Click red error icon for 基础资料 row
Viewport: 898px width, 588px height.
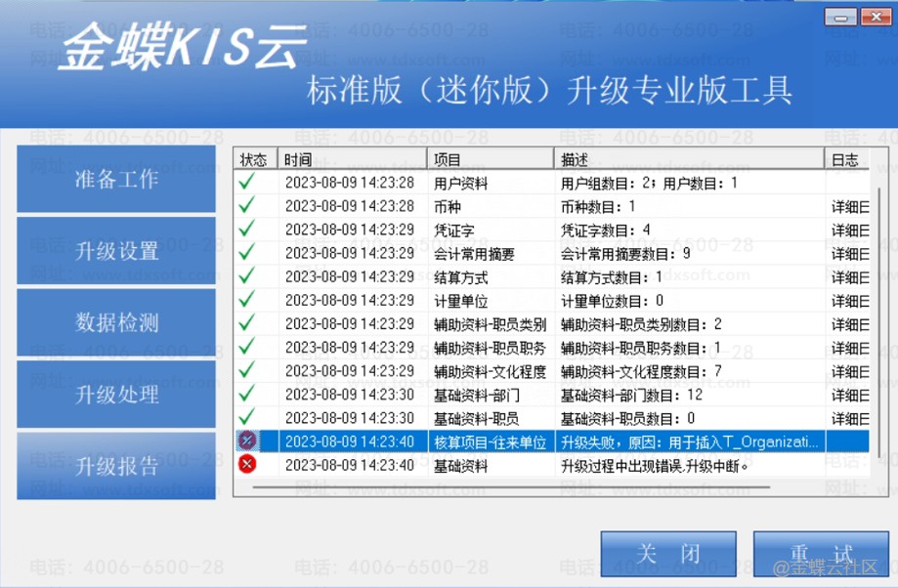click(x=247, y=465)
